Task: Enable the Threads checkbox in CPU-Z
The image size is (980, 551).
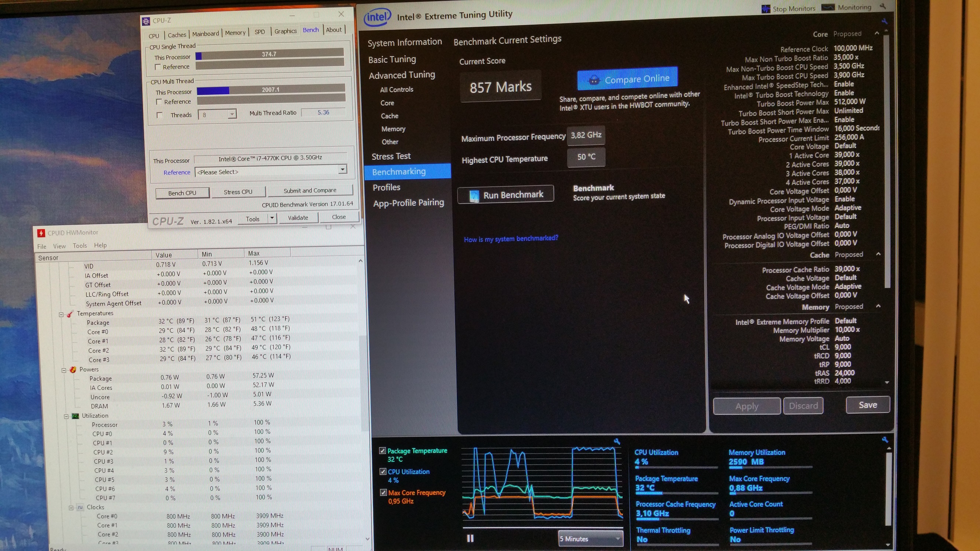Action: [x=159, y=115]
